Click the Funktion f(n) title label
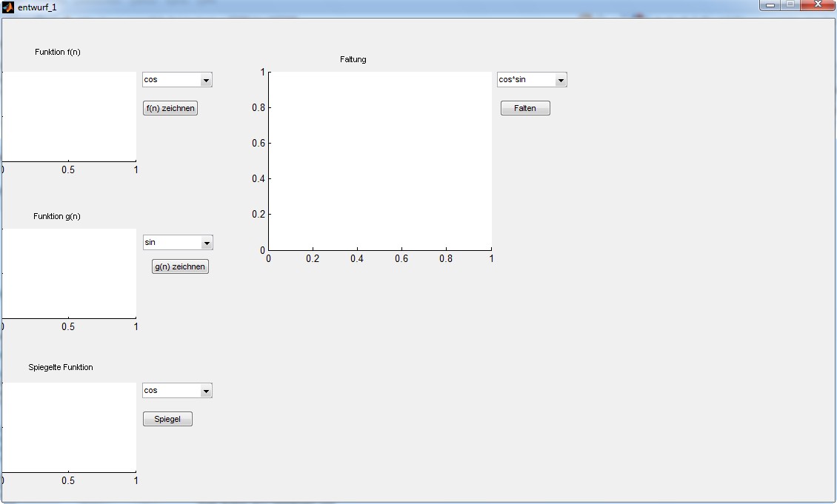837x504 pixels. (x=58, y=52)
